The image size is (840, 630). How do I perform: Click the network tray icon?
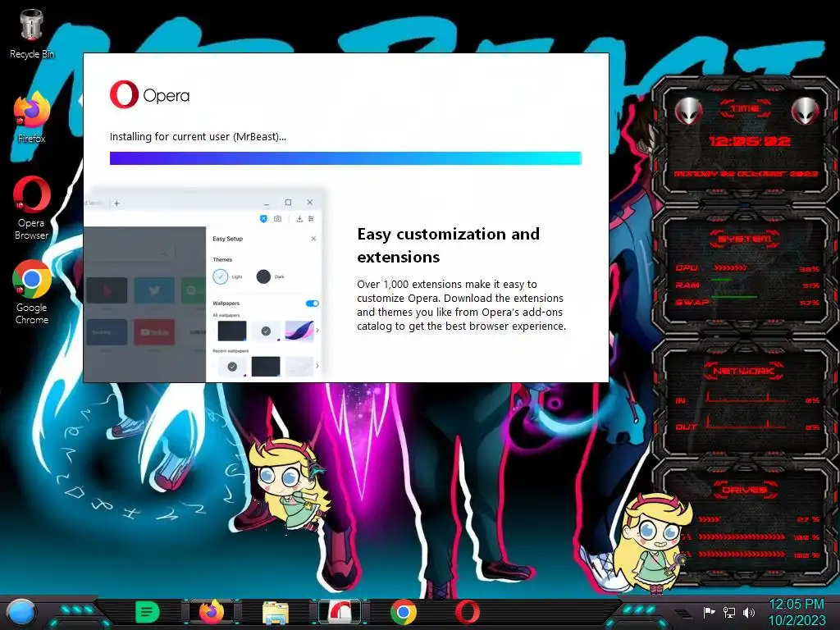(x=728, y=612)
